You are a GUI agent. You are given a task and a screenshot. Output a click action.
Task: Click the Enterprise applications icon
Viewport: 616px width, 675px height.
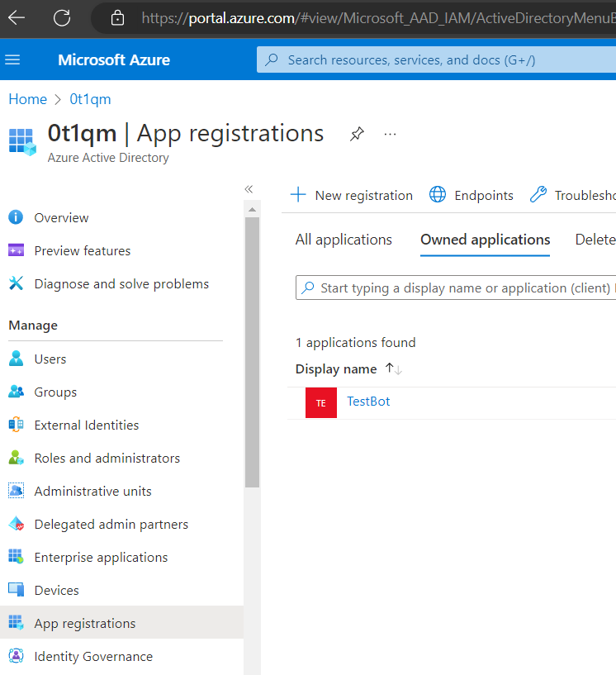17,557
